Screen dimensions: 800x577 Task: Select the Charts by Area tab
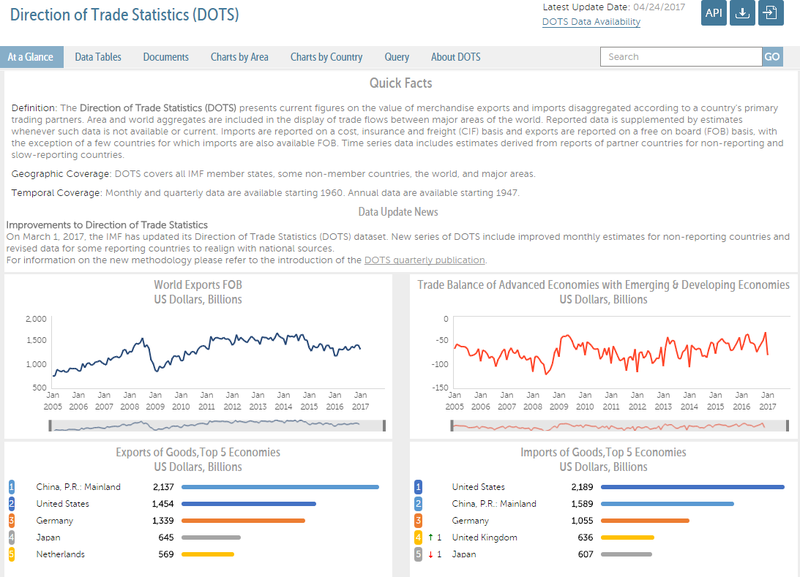click(239, 57)
